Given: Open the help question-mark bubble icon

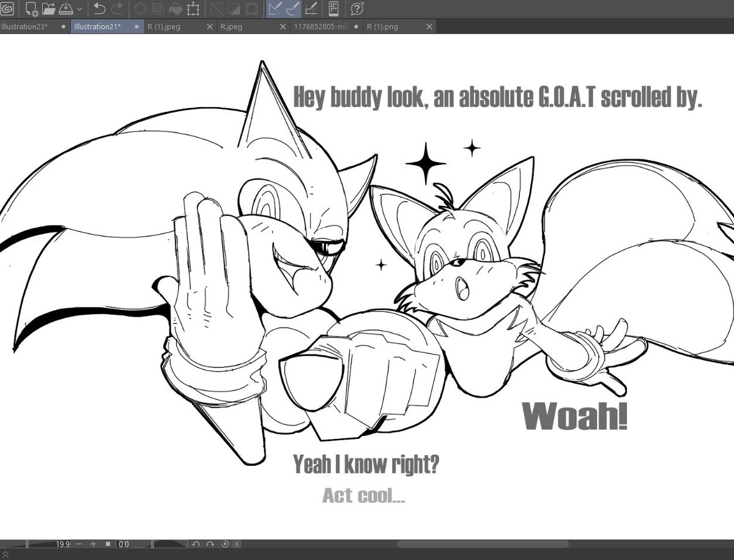Looking at the screenshot, I should click(x=358, y=9).
